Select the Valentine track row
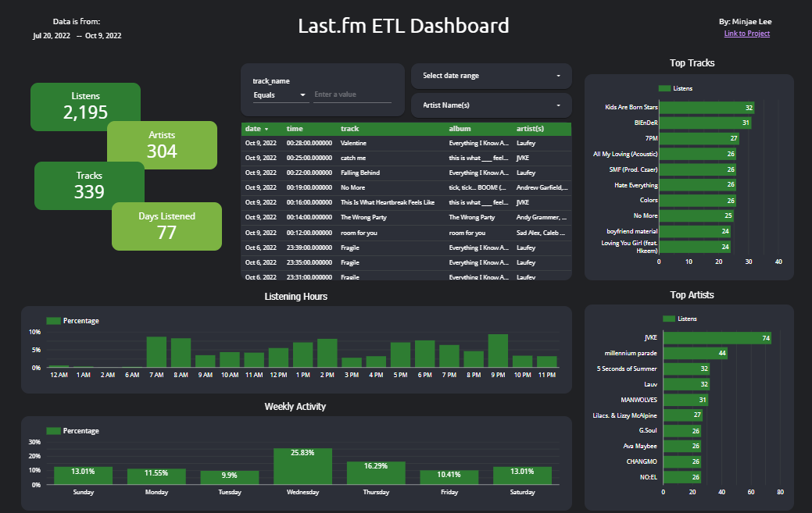Viewport: 812px width, 513px height. (353, 144)
